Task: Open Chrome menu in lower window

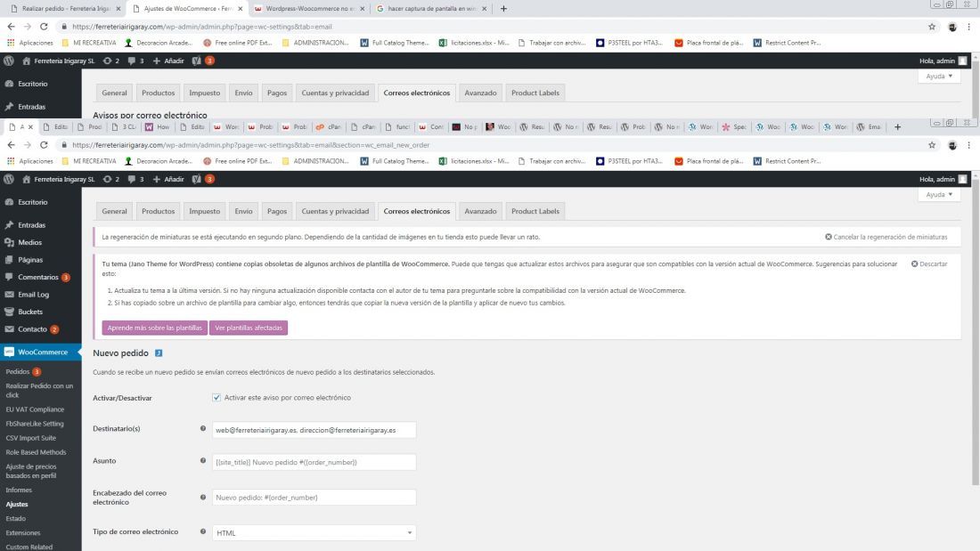Action: pos(968,145)
